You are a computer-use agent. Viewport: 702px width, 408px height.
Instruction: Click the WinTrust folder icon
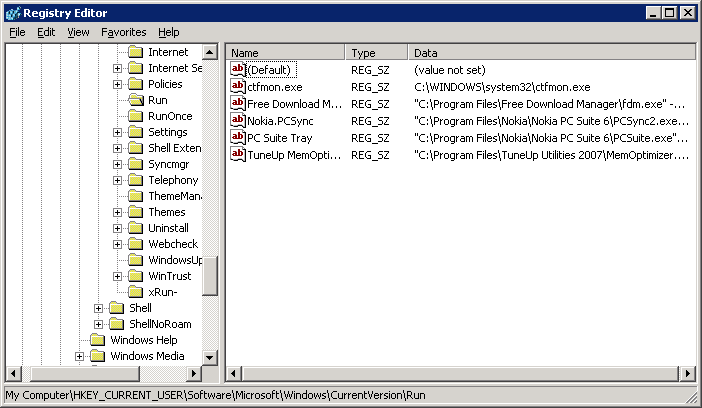(135, 276)
